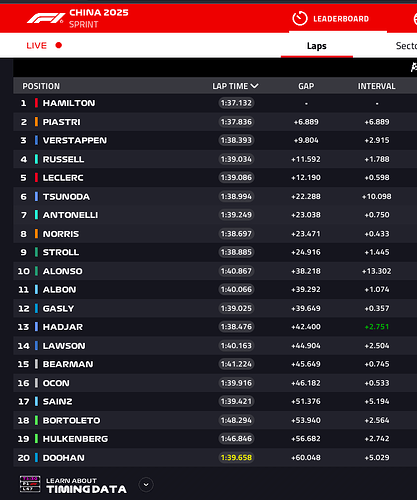Click Doohan's yellow lap time
Image resolution: width=417 pixels, height=500 pixels.
coord(236,458)
